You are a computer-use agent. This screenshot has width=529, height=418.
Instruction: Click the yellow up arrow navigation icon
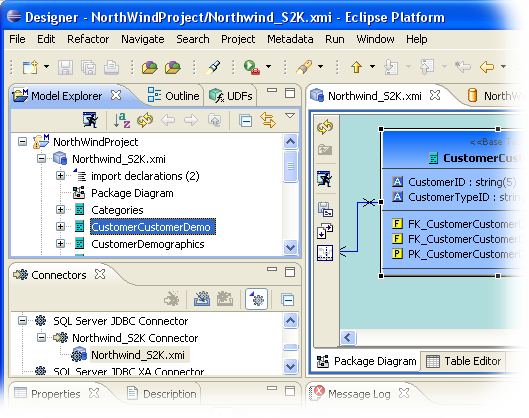[357, 67]
